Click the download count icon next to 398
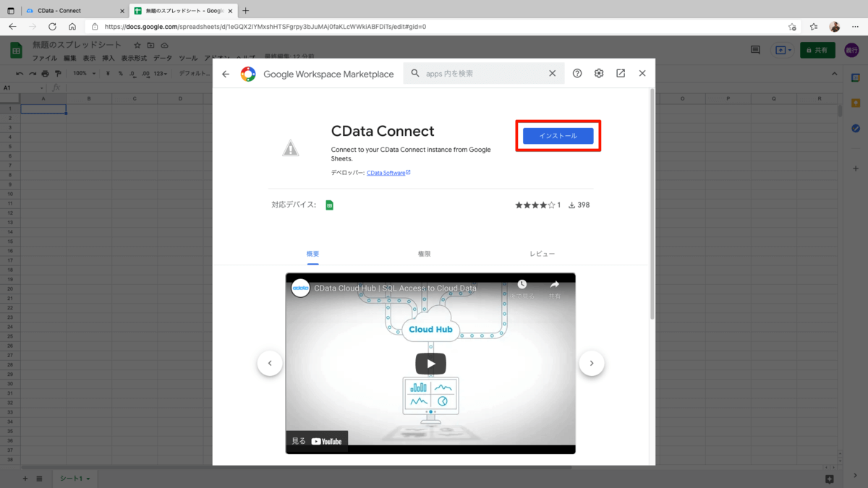Viewport: 868px width, 488px height. (571, 205)
